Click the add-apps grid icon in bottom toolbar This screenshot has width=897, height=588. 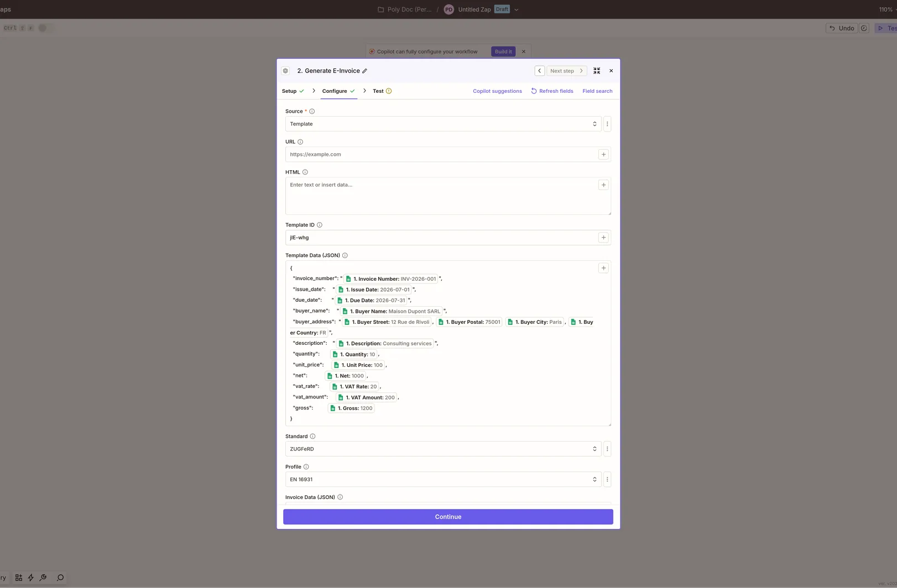tap(19, 577)
